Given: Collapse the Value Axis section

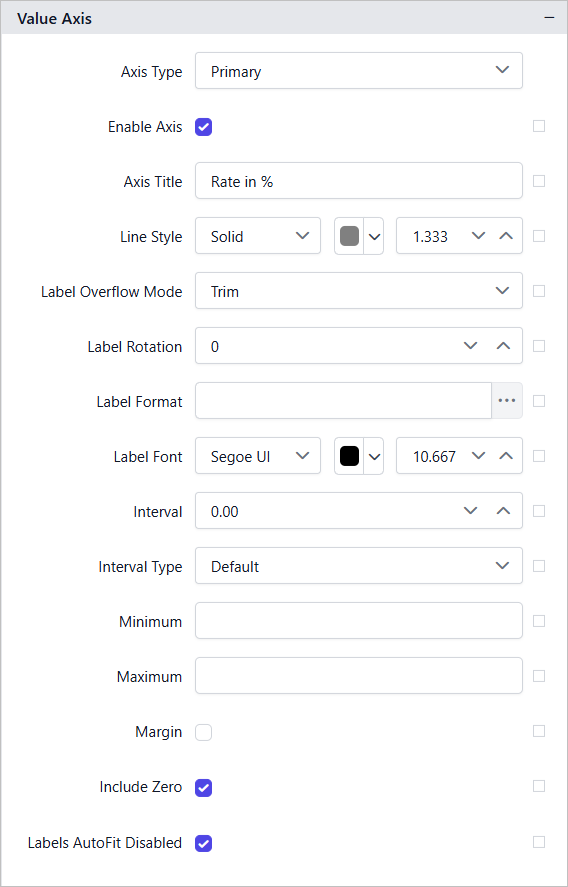Looking at the screenshot, I should [549, 18].
